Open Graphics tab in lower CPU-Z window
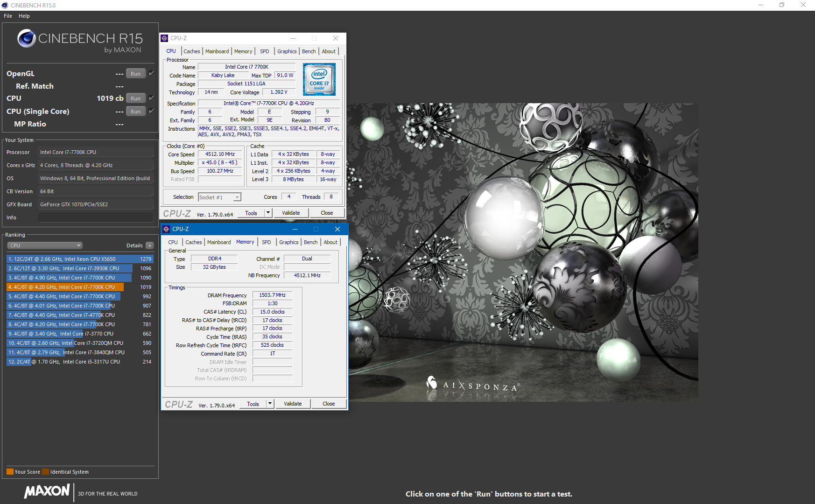Viewport: 815px width, 504px height. point(289,242)
